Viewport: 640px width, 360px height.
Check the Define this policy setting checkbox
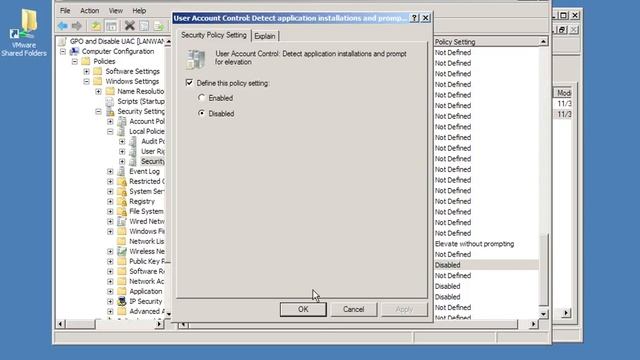click(x=189, y=83)
